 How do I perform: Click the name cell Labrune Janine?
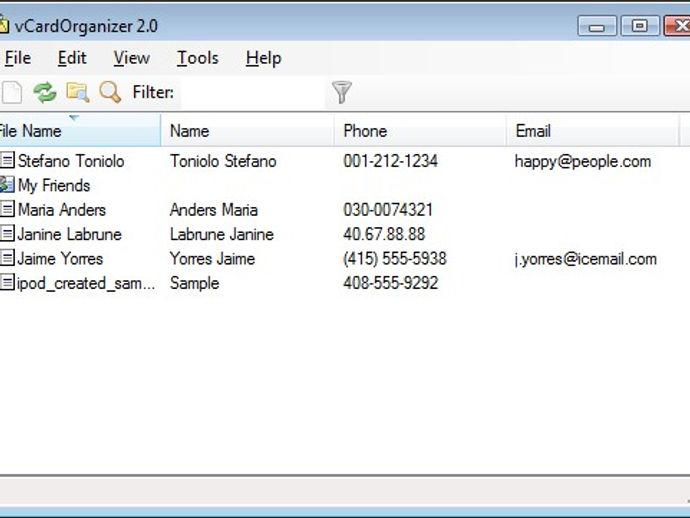click(x=222, y=234)
